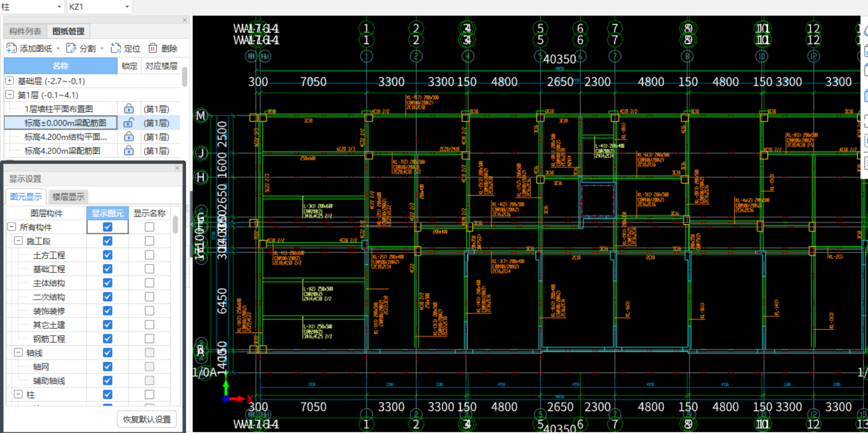868x433 pixels.
Task: Uncheck 显示图元 for 所有构件
Action: (107, 227)
